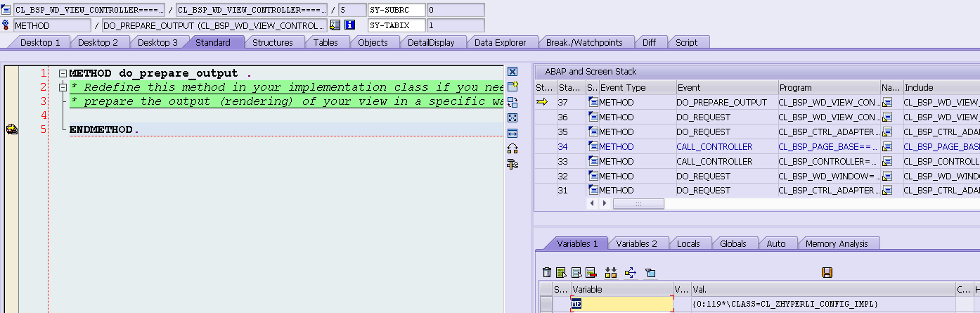Click the Event Type column header

(x=636, y=88)
